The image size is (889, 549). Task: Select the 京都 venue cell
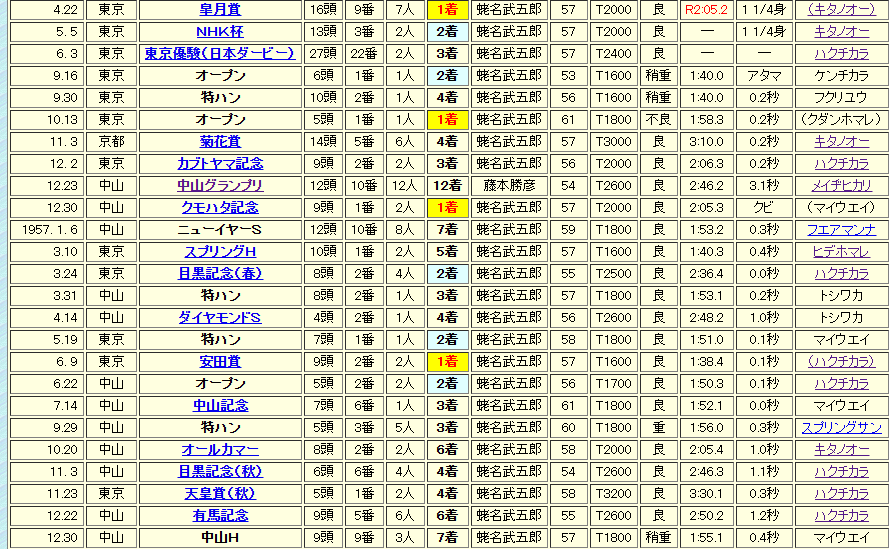(111, 142)
